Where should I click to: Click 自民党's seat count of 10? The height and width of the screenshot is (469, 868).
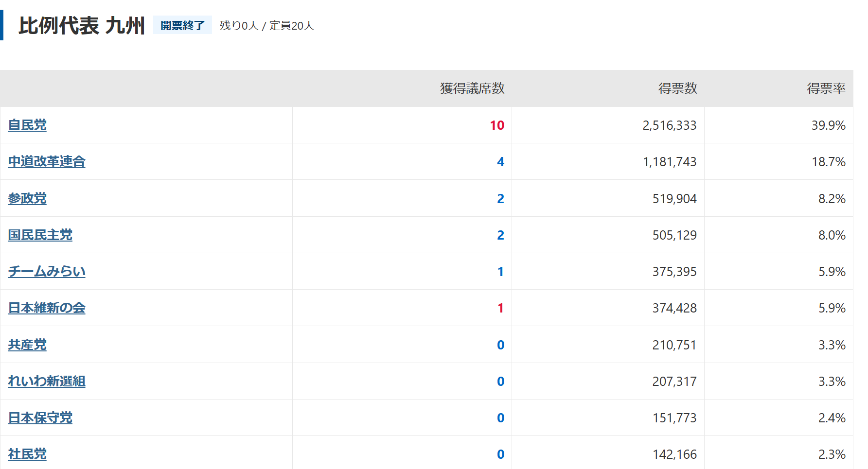[496, 125]
